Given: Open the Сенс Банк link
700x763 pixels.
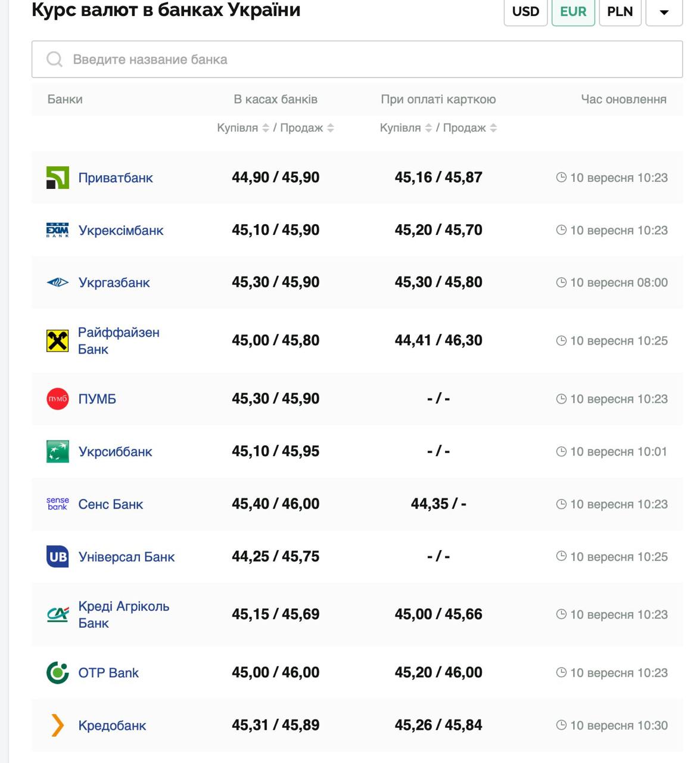Looking at the screenshot, I should click(x=111, y=504).
